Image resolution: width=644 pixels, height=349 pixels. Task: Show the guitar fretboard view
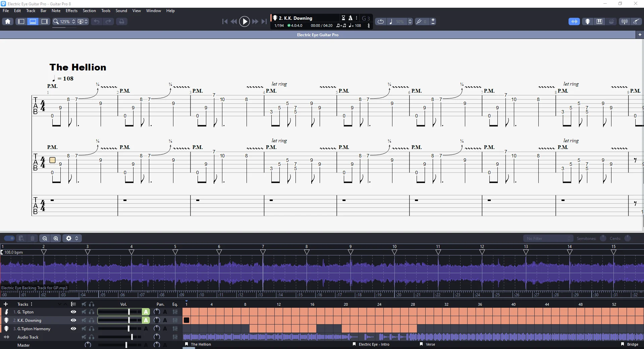(x=588, y=21)
